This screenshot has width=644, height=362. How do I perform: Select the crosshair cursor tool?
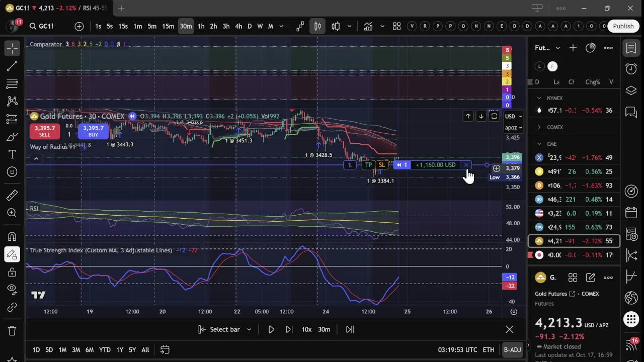point(12,48)
